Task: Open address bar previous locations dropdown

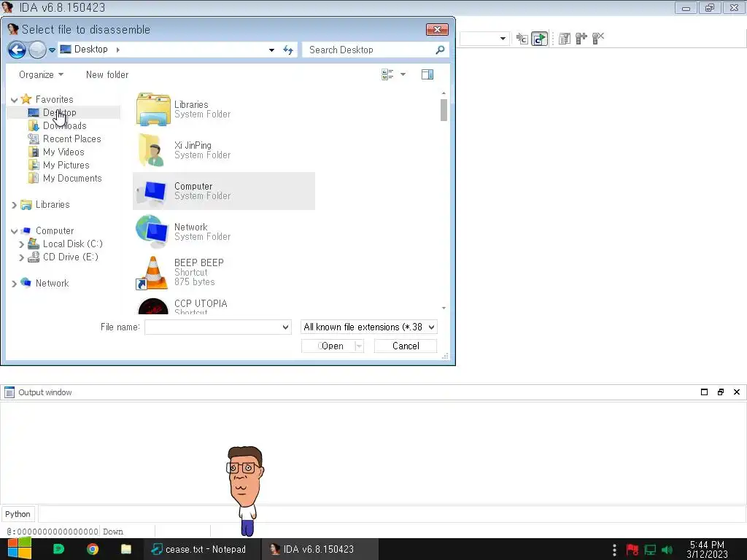Action: click(x=271, y=50)
